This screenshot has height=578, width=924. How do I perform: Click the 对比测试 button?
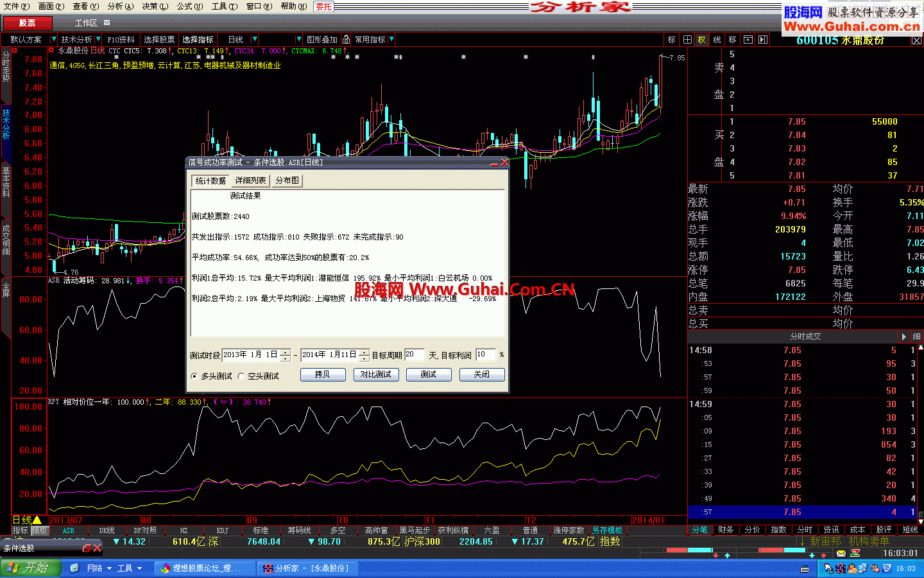click(375, 374)
